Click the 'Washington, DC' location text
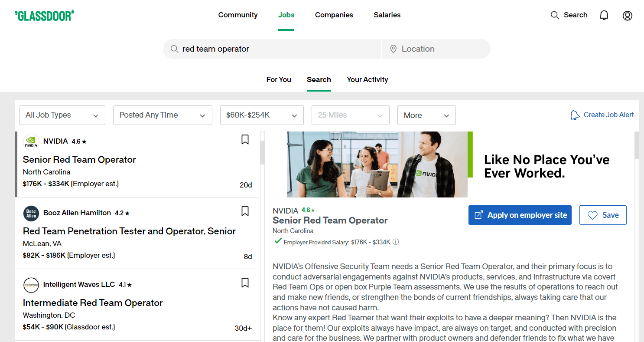This screenshot has width=644, height=342. click(x=49, y=315)
